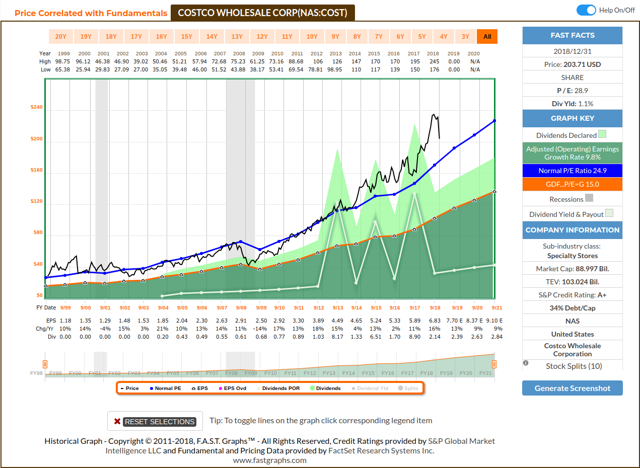640x468 pixels.
Task: Select the 10Y time range tab
Action: (x=312, y=36)
